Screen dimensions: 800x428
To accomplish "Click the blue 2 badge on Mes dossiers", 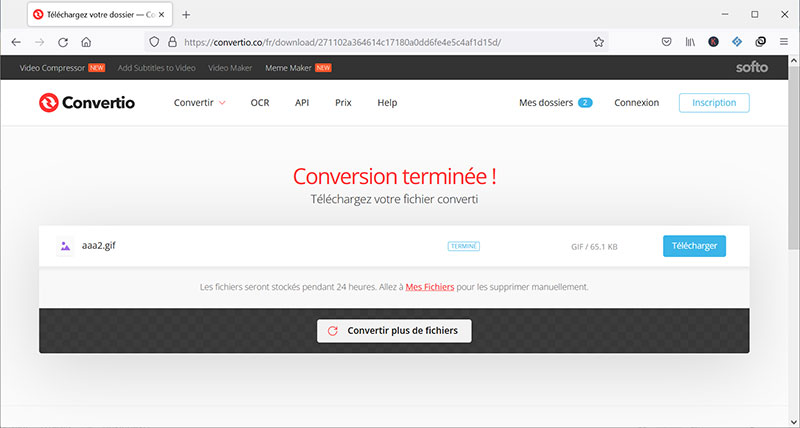I will 585,103.
